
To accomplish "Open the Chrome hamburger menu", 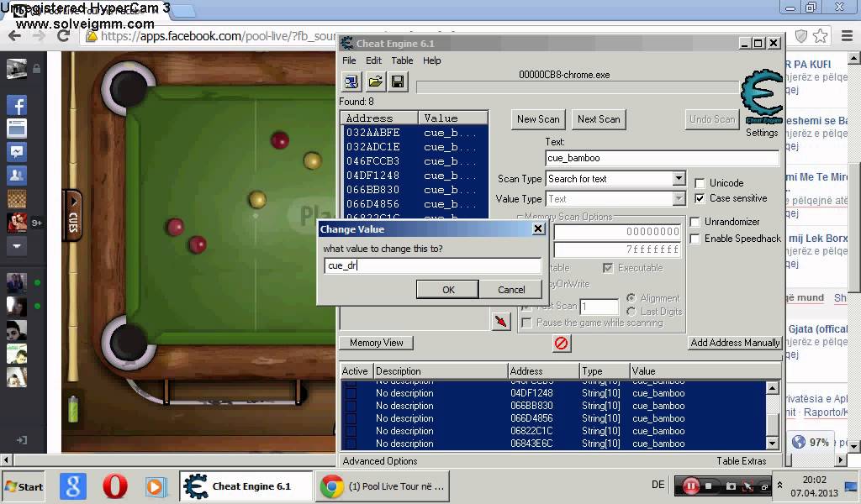I will (846, 36).
